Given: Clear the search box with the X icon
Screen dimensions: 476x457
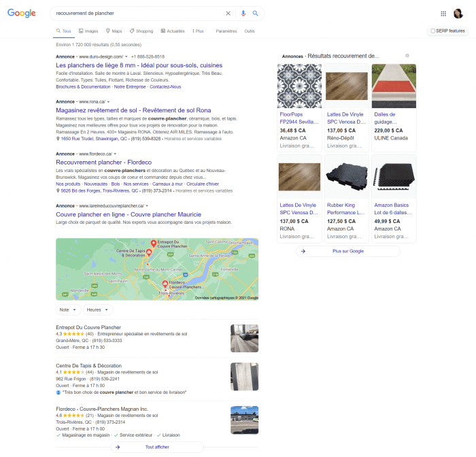Looking at the screenshot, I should pos(228,14).
